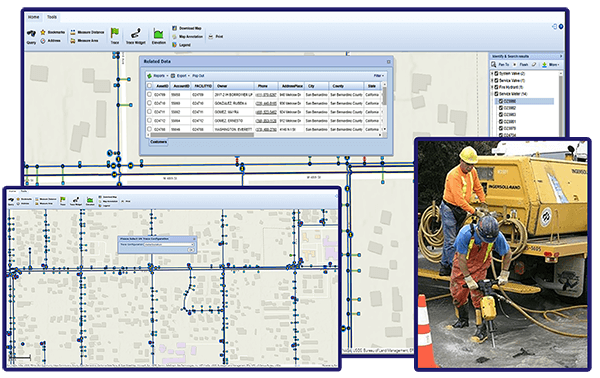This screenshot has height=378, width=600.
Task: Uncheck the Service Valve layer checkbox
Action: [496, 80]
